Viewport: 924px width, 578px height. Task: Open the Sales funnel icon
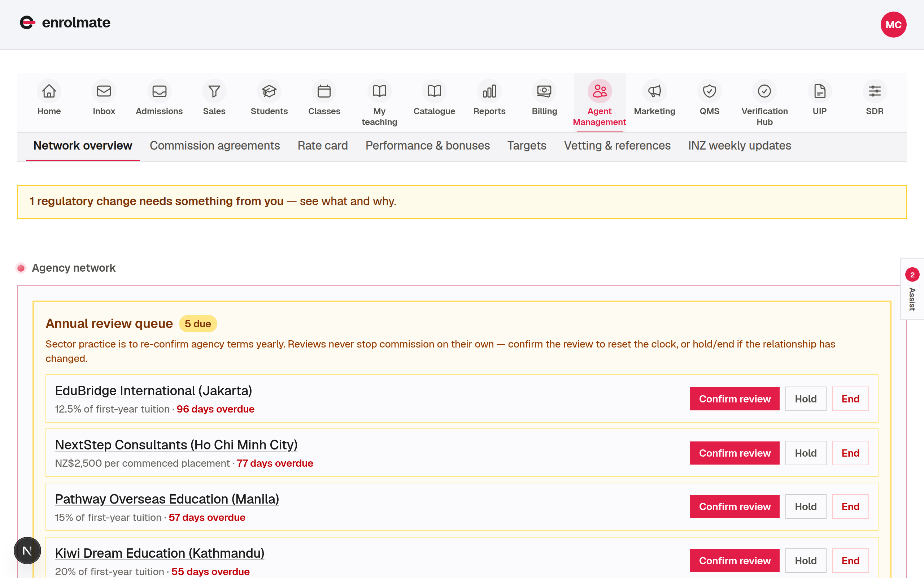[214, 91]
